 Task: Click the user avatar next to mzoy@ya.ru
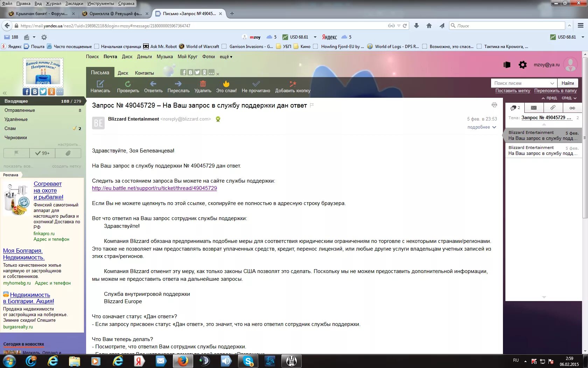pyautogui.click(x=570, y=64)
